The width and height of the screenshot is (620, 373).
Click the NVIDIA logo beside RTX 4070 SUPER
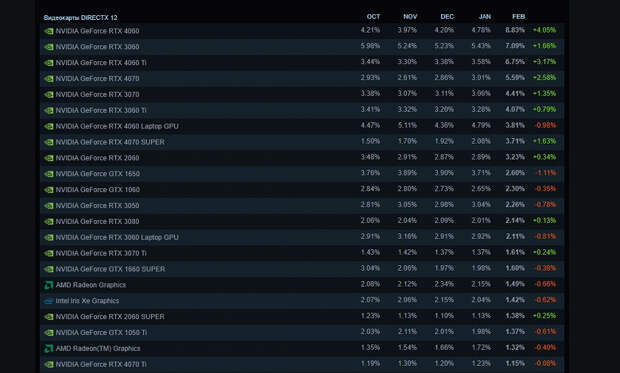49,142
